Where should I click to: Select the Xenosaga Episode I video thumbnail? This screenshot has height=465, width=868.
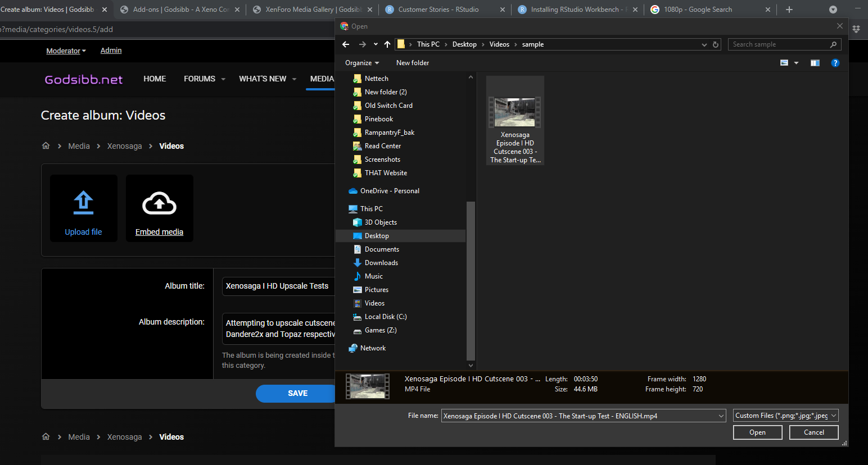tap(515, 120)
